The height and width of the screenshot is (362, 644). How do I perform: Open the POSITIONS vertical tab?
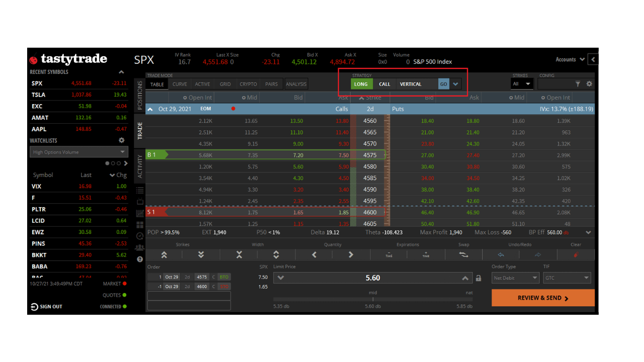pyautogui.click(x=140, y=96)
